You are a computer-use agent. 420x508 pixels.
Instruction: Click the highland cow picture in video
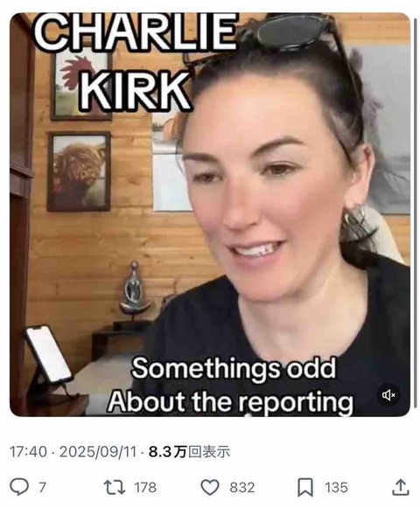[79, 171]
